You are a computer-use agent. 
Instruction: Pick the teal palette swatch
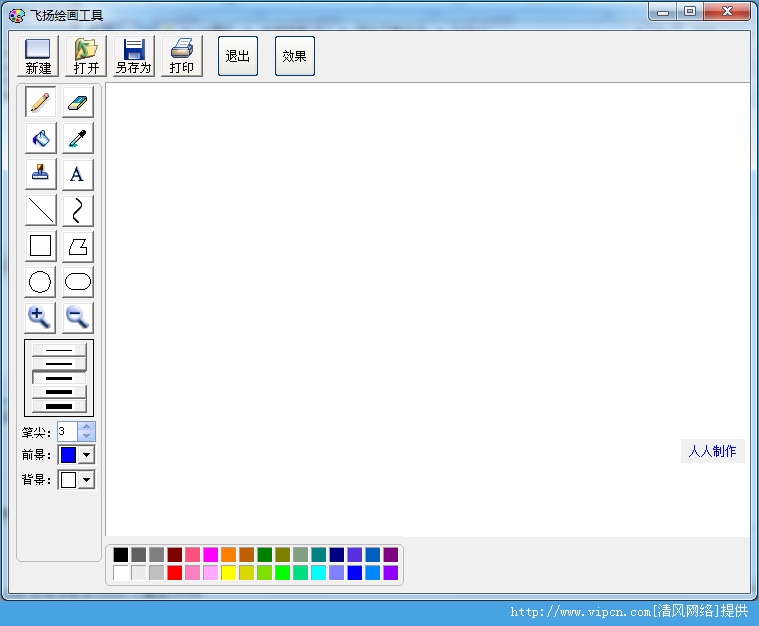pyautogui.click(x=319, y=555)
